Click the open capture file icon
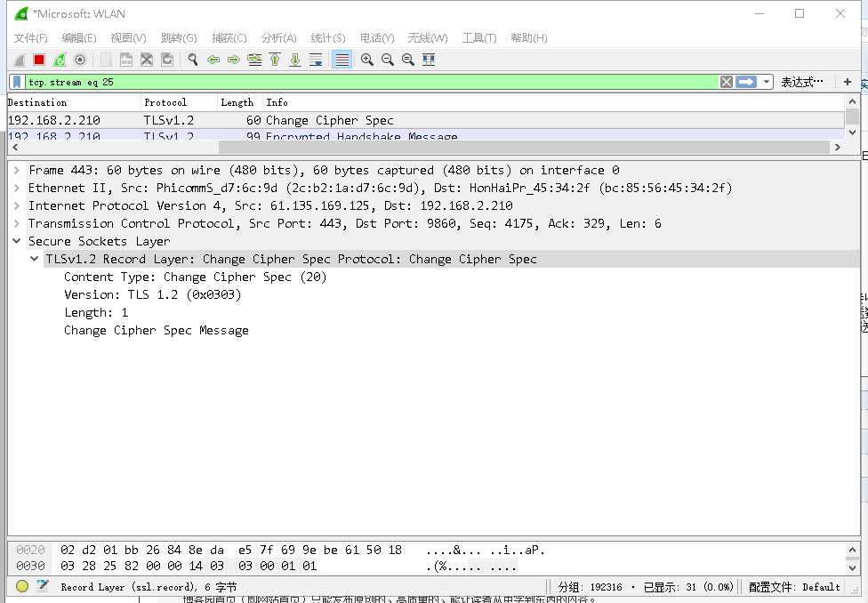 pyautogui.click(x=106, y=60)
